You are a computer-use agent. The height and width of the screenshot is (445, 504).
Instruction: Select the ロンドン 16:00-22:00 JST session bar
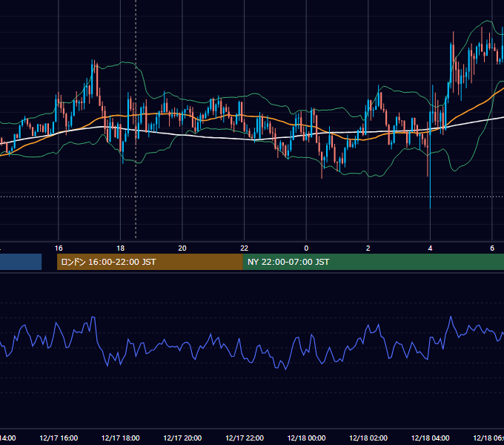tap(150, 262)
